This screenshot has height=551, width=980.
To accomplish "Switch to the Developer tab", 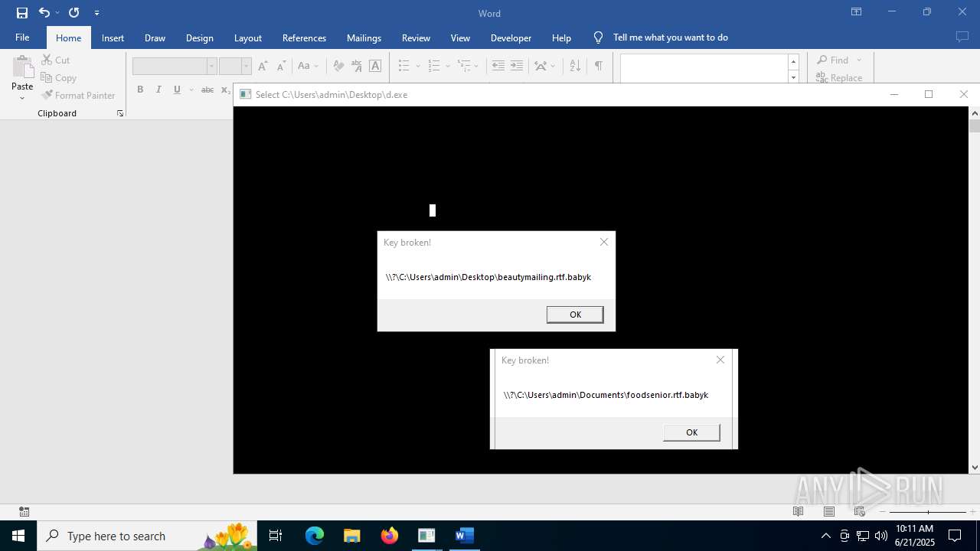I will (511, 37).
